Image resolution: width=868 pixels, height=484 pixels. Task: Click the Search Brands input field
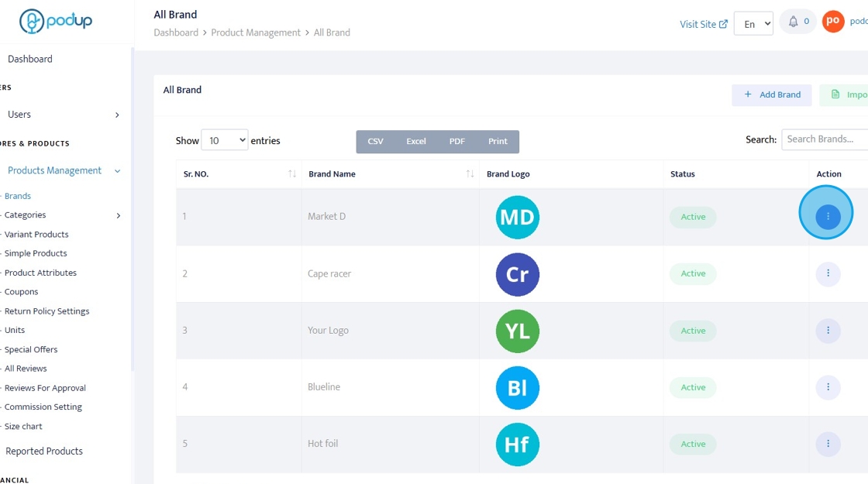823,139
